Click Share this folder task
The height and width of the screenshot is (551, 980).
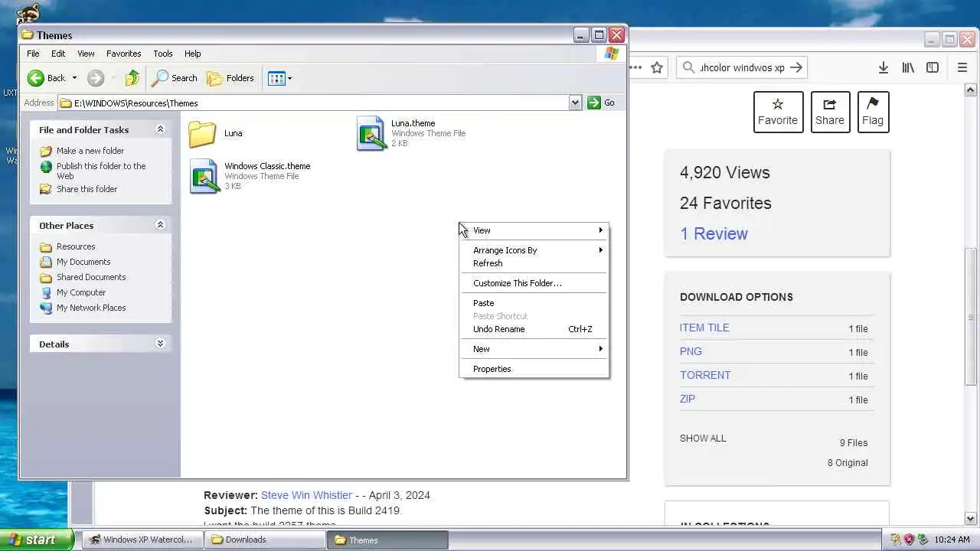[x=87, y=189]
